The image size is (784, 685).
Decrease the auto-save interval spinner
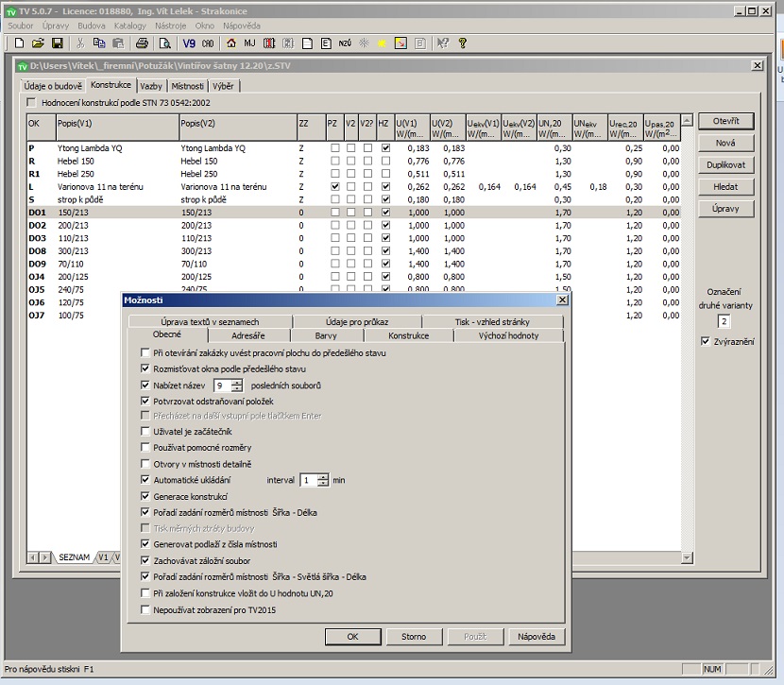click(324, 484)
